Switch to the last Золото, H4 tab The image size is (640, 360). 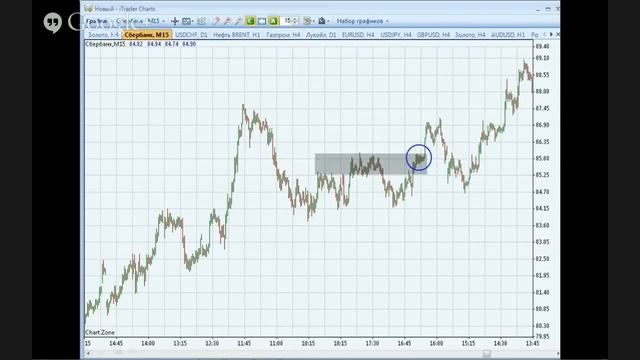click(470, 35)
